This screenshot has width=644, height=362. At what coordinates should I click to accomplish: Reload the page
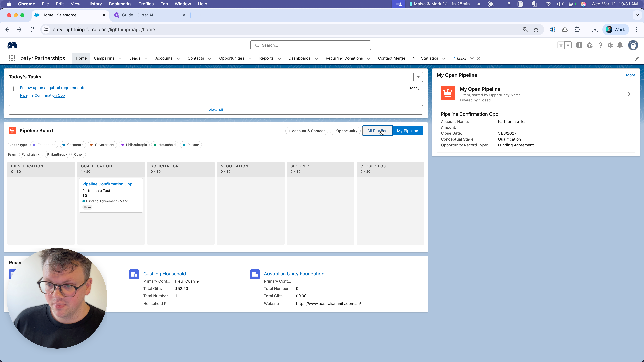(x=32, y=30)
